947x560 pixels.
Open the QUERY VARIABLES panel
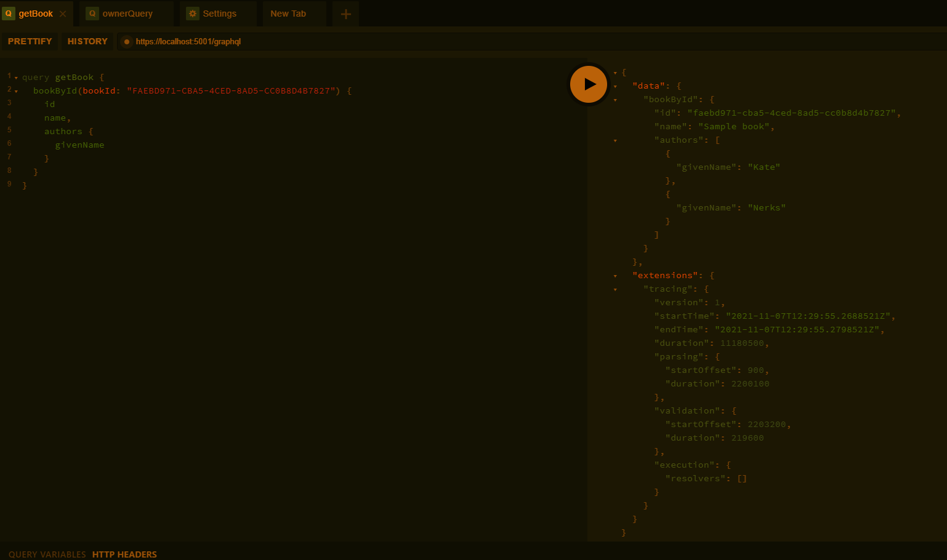point(47,554)
